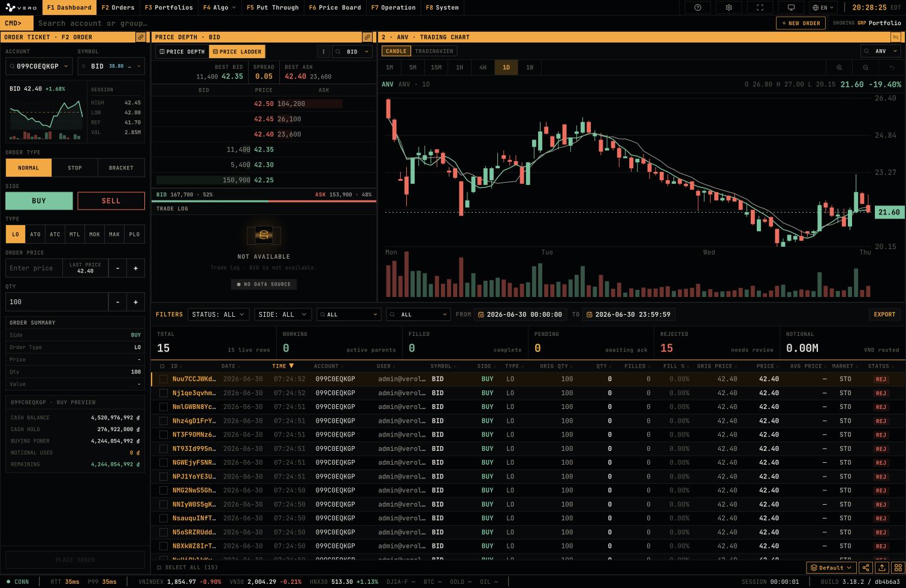906x588 pixels.
Task: Tick the select-all header checkbox
Action: [162, 366]
